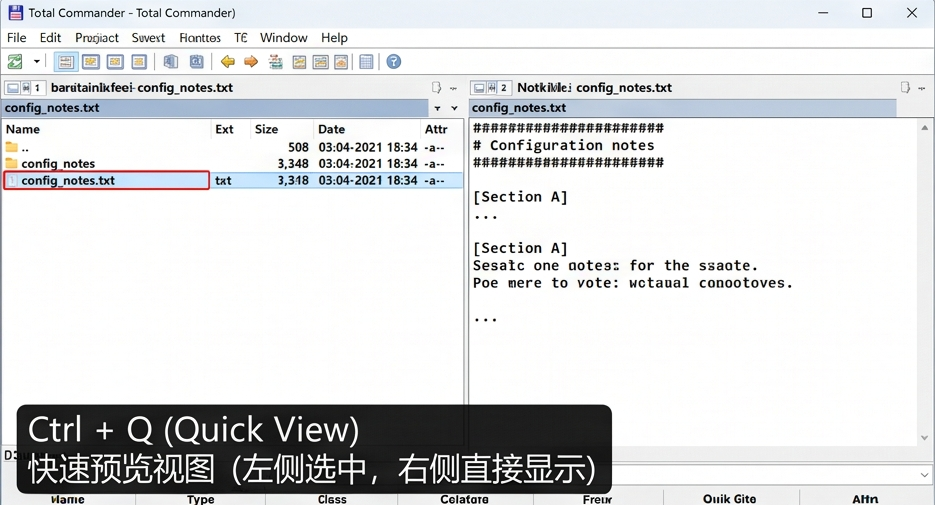Open help with the blue question-mark icon
The width and height of the screenshot is (935, 505).
(394, 61)
